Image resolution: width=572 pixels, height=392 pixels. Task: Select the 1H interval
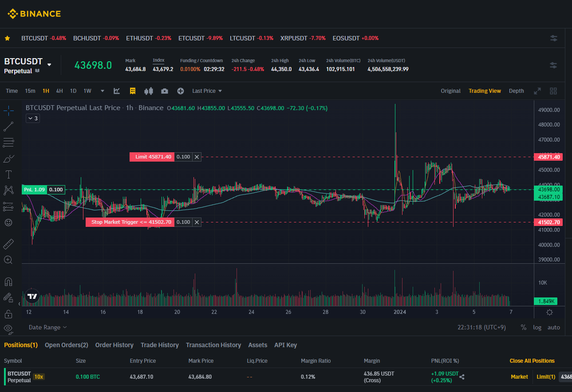click(x=46, y=91)
